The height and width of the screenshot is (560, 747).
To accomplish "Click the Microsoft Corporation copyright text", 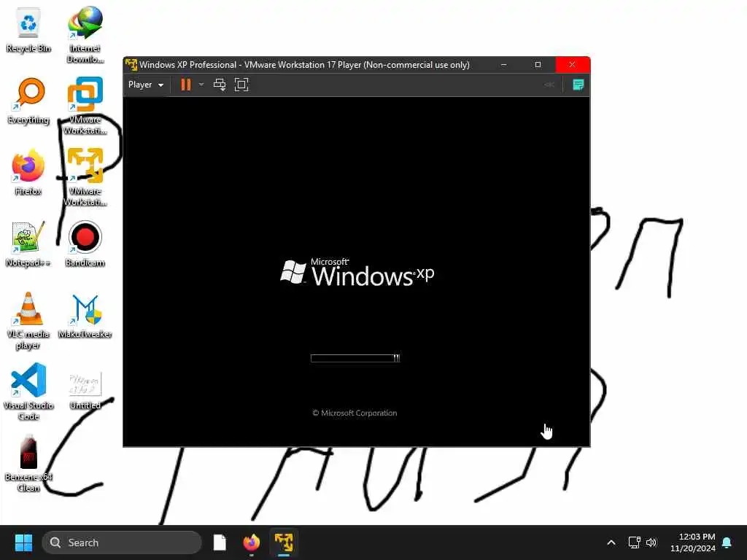I will (x=355, y=413).
